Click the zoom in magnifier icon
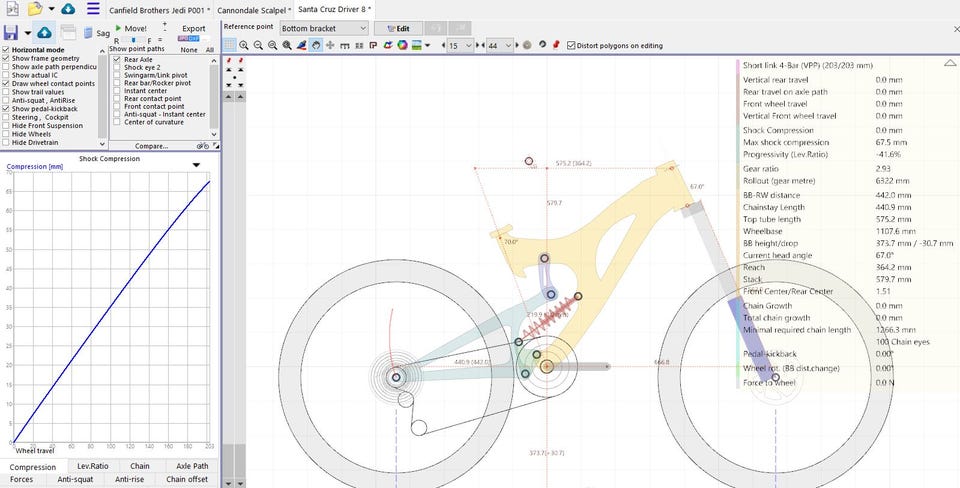 tap(244, 45)
